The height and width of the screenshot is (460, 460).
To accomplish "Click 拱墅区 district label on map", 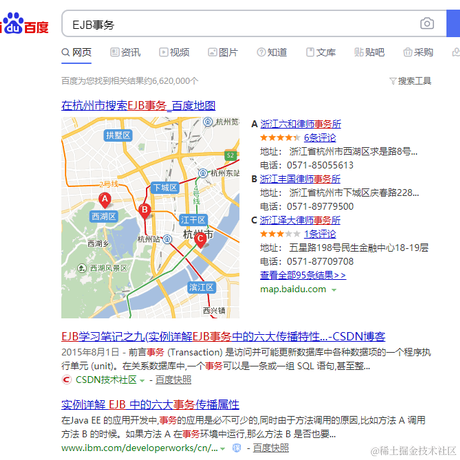I will pos(118,135).
